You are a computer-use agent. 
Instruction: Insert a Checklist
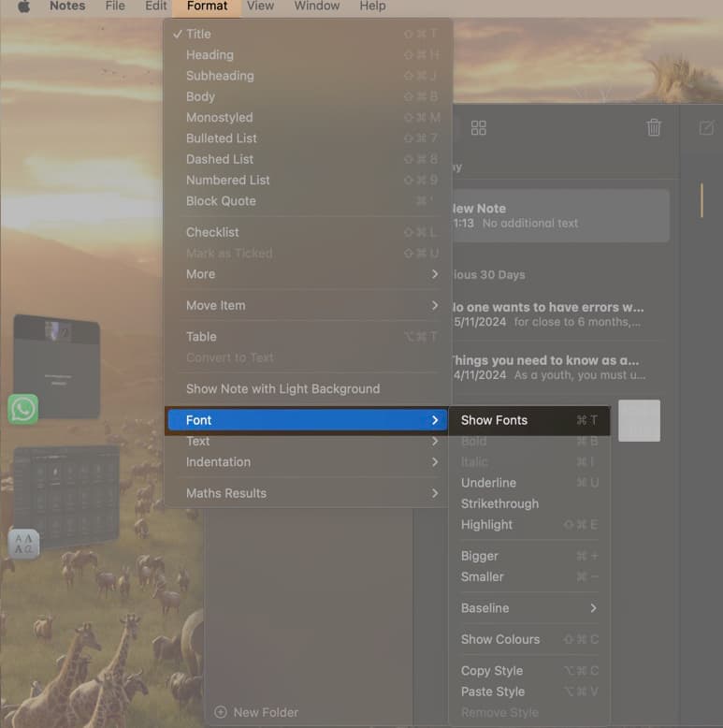(307, 232)
